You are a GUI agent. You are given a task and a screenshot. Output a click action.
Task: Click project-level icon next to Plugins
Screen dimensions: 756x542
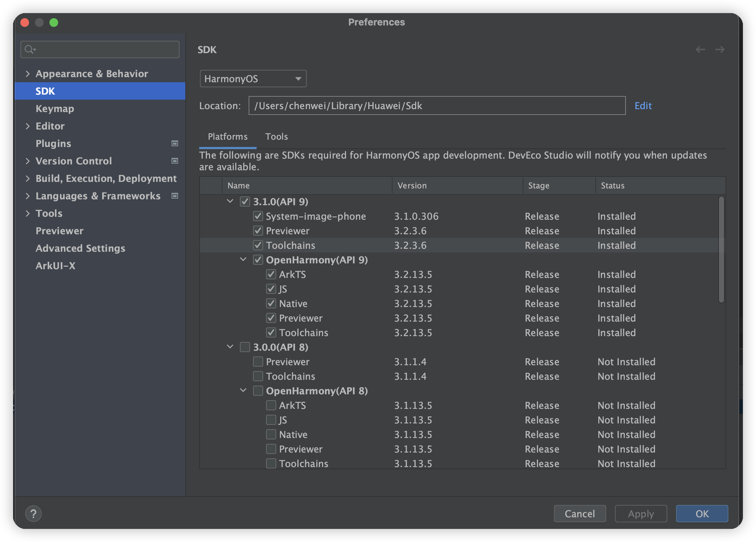pyautogui.click(x=175, y=143)
